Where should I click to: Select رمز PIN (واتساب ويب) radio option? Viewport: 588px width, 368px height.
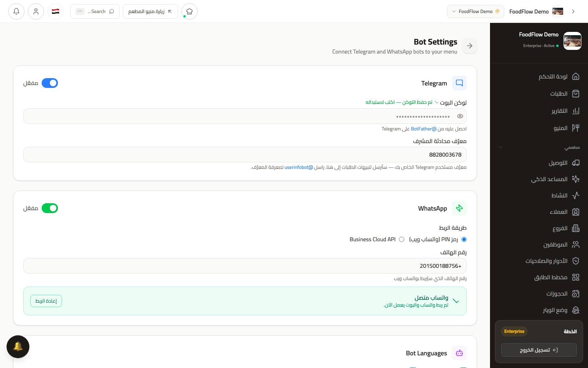(x=464, y=240)
